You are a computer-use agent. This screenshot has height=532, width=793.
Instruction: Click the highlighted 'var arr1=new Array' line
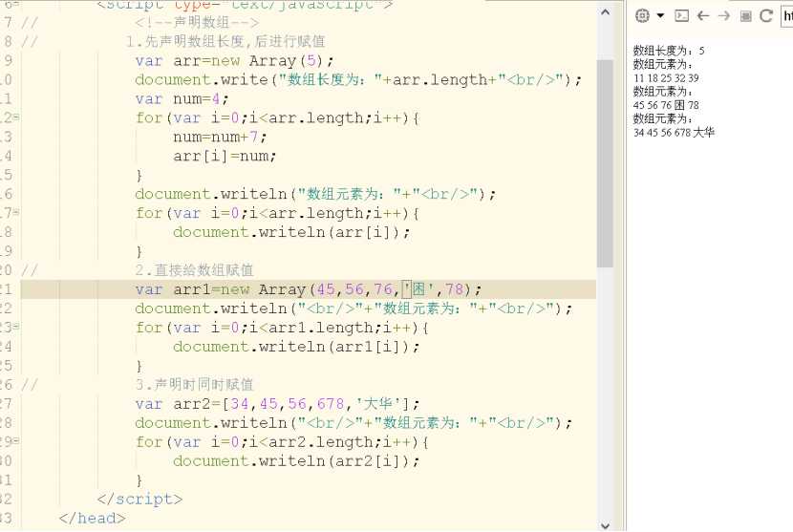point(308,289)
